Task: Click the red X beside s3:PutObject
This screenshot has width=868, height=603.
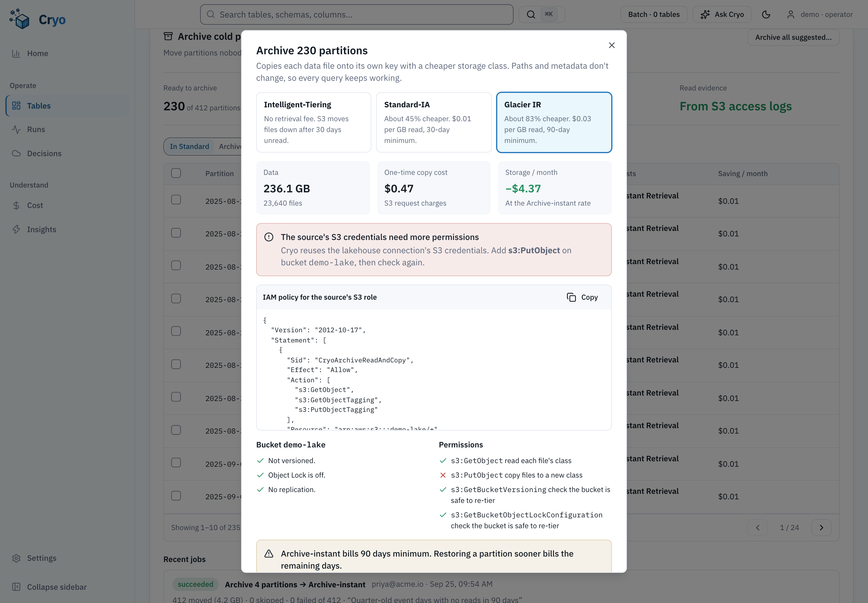Action: pos(443,475)
